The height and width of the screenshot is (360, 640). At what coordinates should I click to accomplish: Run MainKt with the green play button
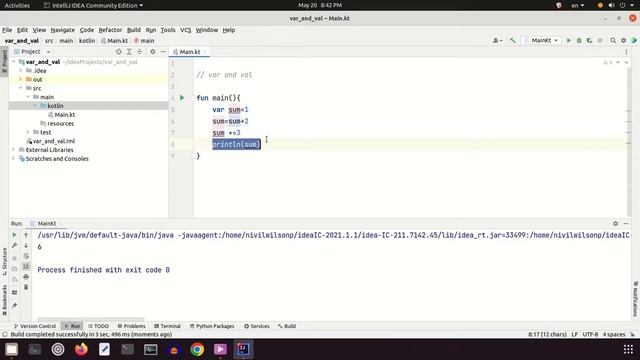569,40
